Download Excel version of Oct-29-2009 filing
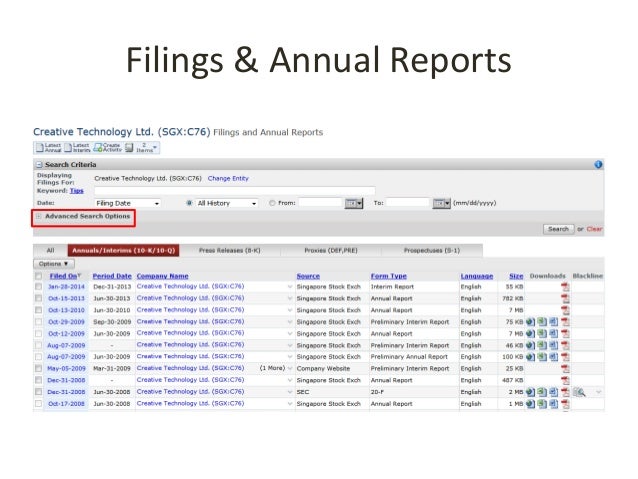The image size is (638, 479). coord(542,322)
